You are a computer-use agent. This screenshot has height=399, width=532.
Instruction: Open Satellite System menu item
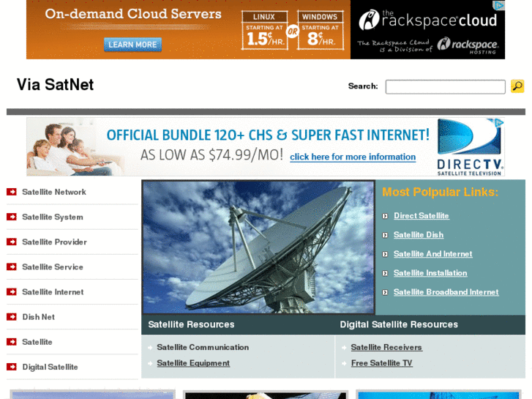[x=53, y=217]
